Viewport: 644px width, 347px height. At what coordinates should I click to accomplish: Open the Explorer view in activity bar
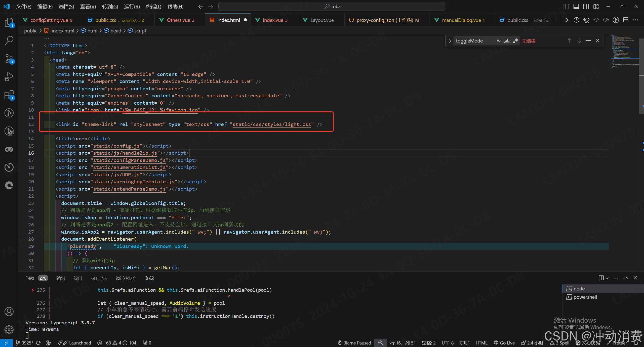click(9, 23)
